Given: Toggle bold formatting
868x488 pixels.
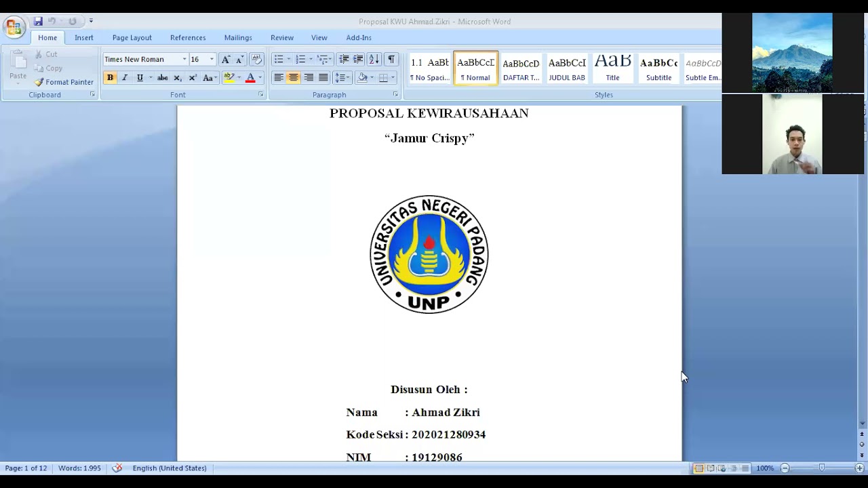Looking at the screenshot, I should tap(110, 78).
